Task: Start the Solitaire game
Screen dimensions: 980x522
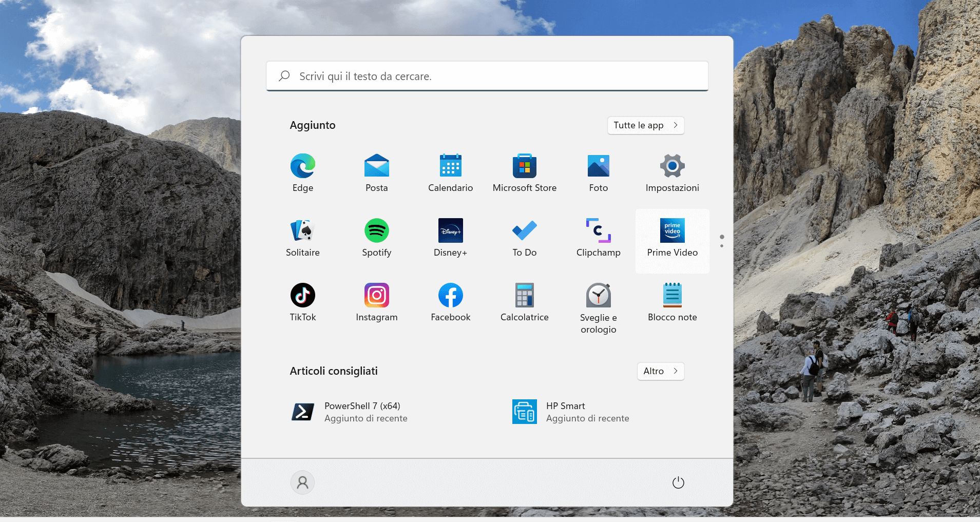Action: [303, 238]
